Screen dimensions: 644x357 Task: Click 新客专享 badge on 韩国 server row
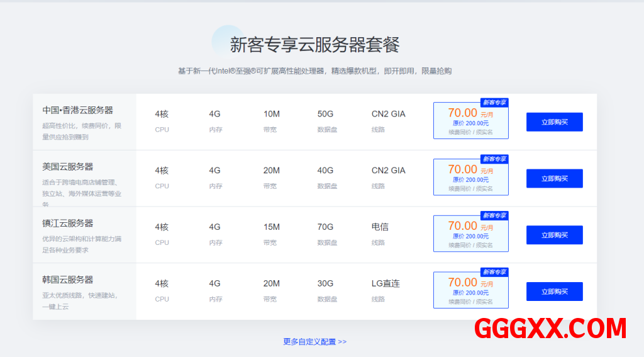coord(494,272)
